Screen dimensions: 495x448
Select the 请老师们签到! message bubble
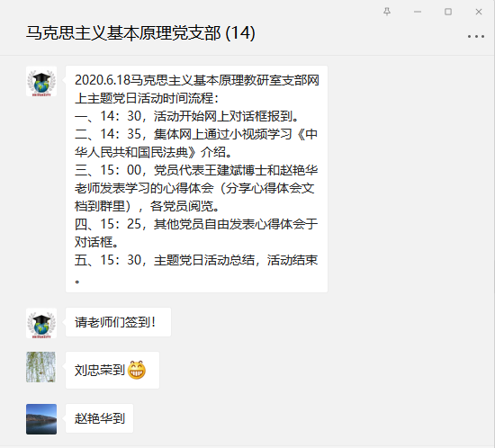tap(118, 322)
